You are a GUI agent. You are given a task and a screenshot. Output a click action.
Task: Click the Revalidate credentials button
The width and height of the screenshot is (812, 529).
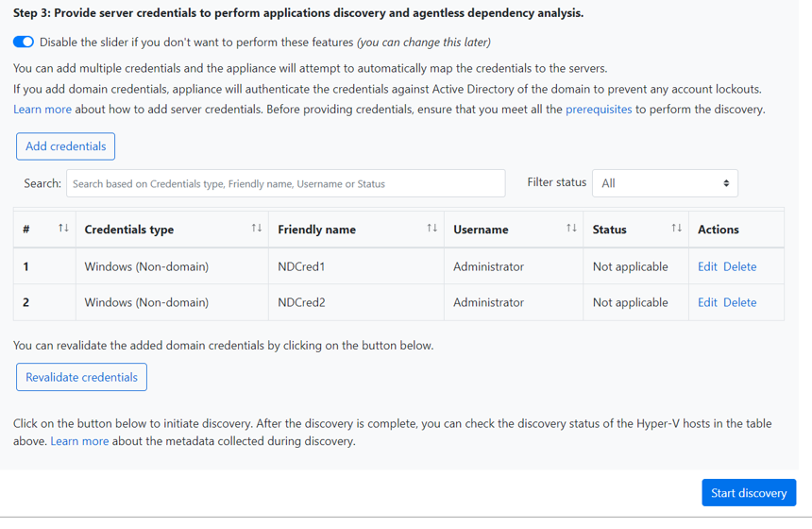81,377
